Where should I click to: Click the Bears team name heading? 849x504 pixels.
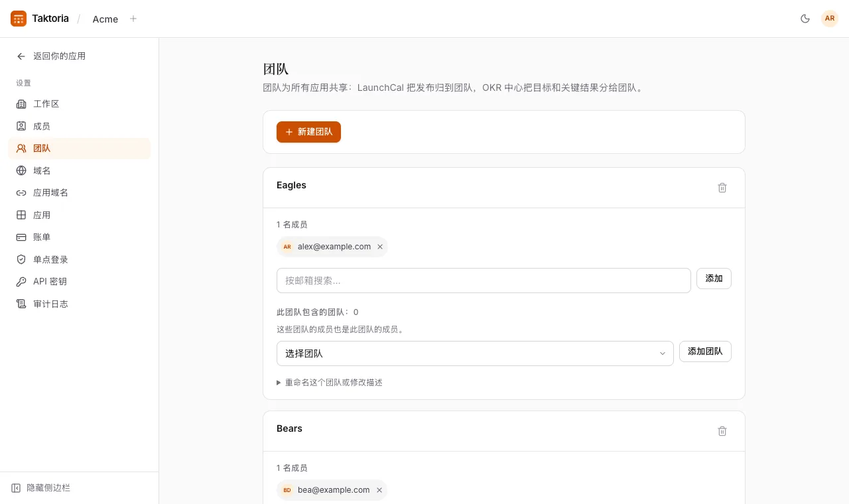(x=289, y=428)
